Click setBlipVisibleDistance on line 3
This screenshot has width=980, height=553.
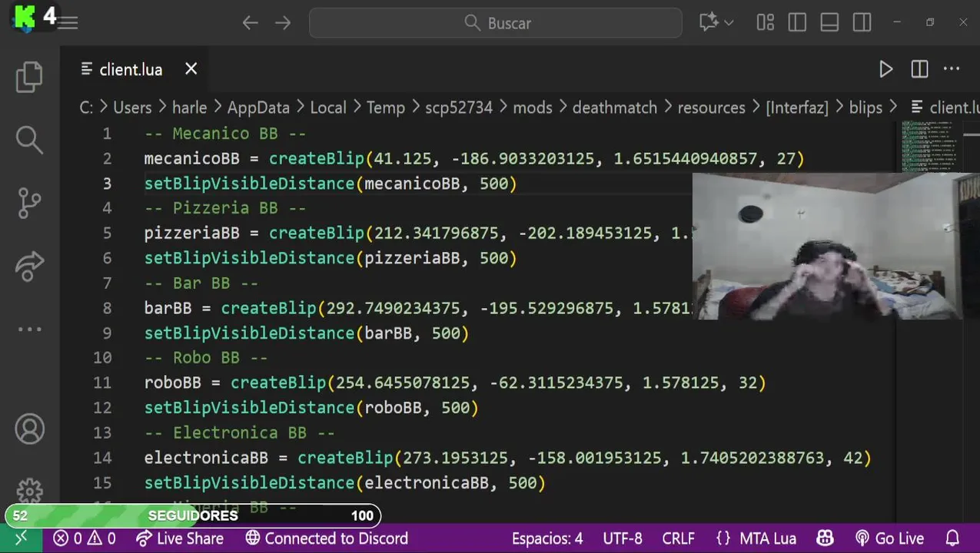point(249,184)
